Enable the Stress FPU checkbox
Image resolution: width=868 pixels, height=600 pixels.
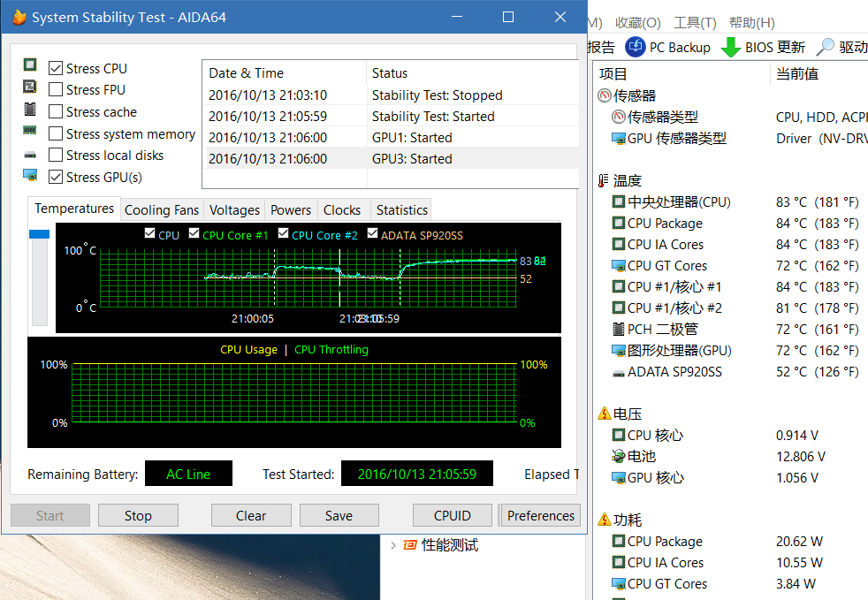(x=56, y=89)
